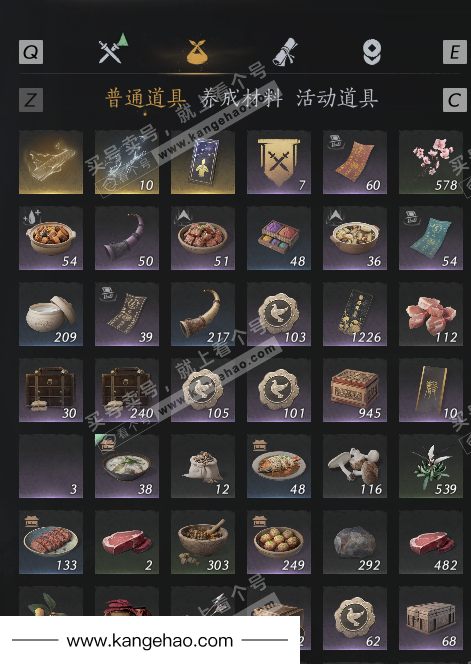Select the mushrooms item showing 116
This screenshot has width=471, height=664.
355,466
